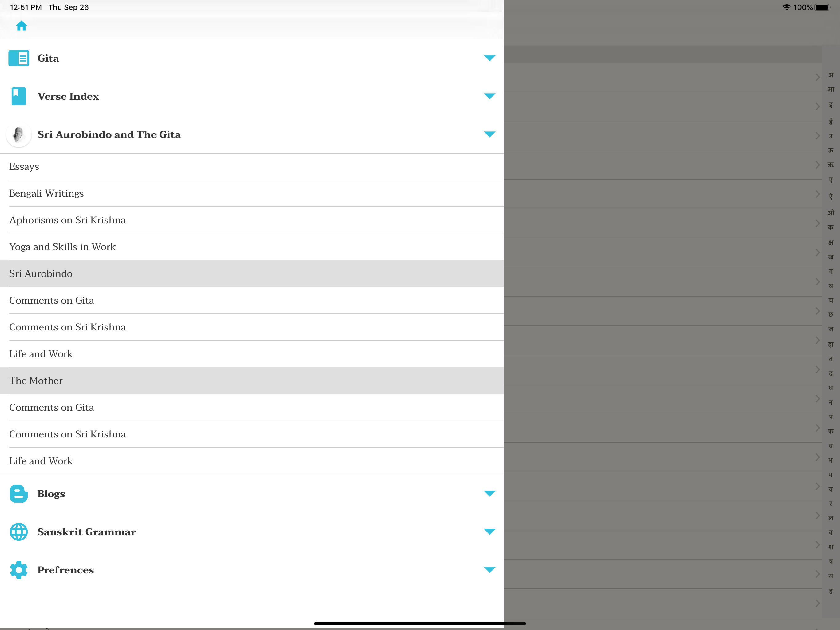Select the Verse Index bookmark icon
The height and width of the screenshot is (630, 840).
pyautogui.click(x=19, y=96)
